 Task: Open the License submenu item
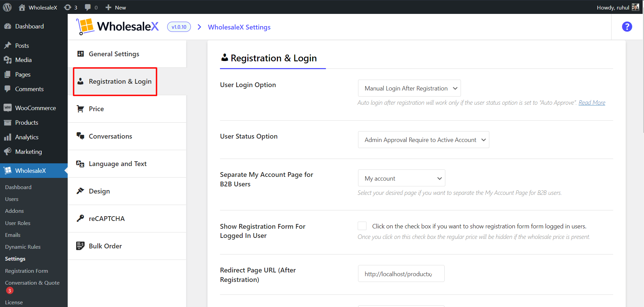(14, 302)
